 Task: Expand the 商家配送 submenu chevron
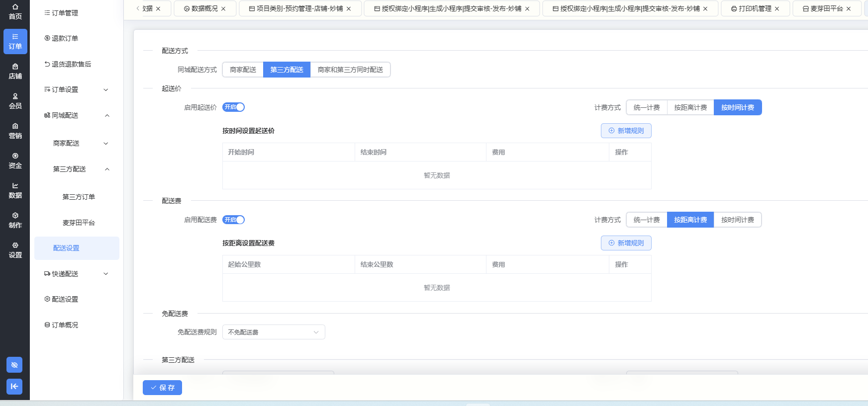pyautogui.click(x=105, y=144)
